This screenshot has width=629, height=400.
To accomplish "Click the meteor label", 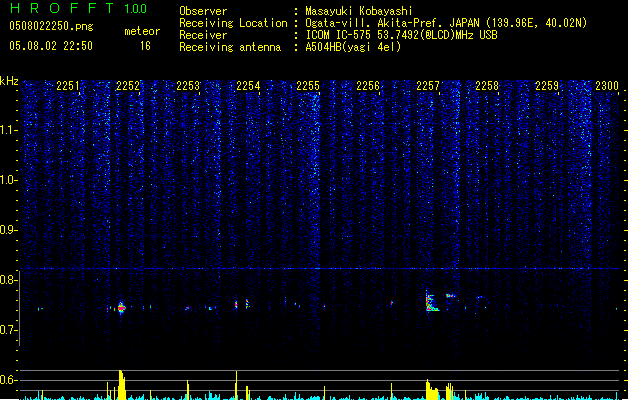I will [142, 31].
